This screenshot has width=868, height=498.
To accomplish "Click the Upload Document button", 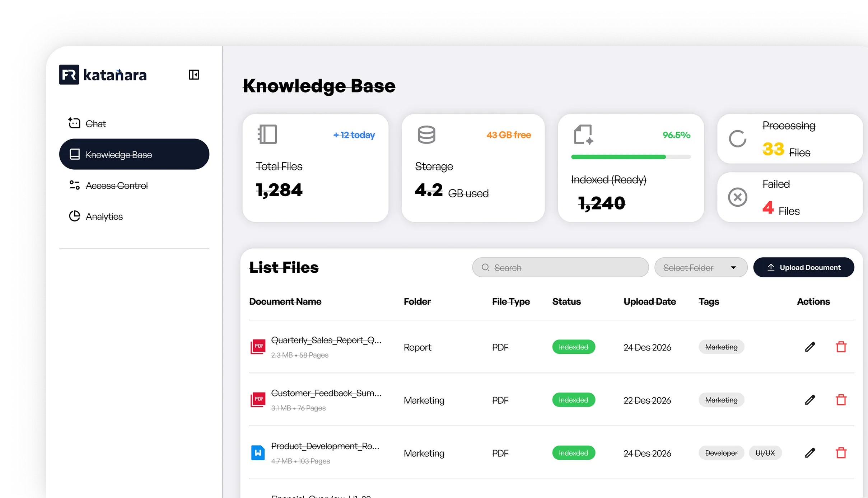I will [x=804, y=267].
